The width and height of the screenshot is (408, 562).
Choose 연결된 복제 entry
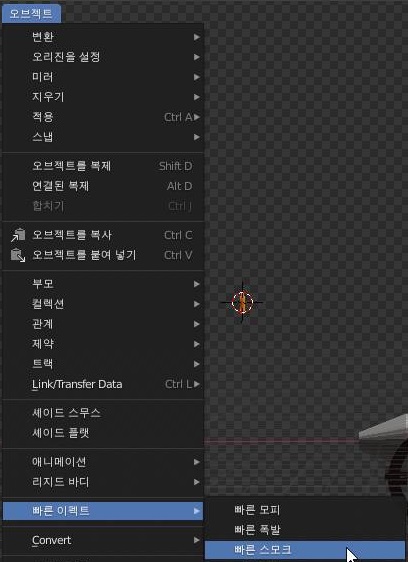[x=103, y=186]
